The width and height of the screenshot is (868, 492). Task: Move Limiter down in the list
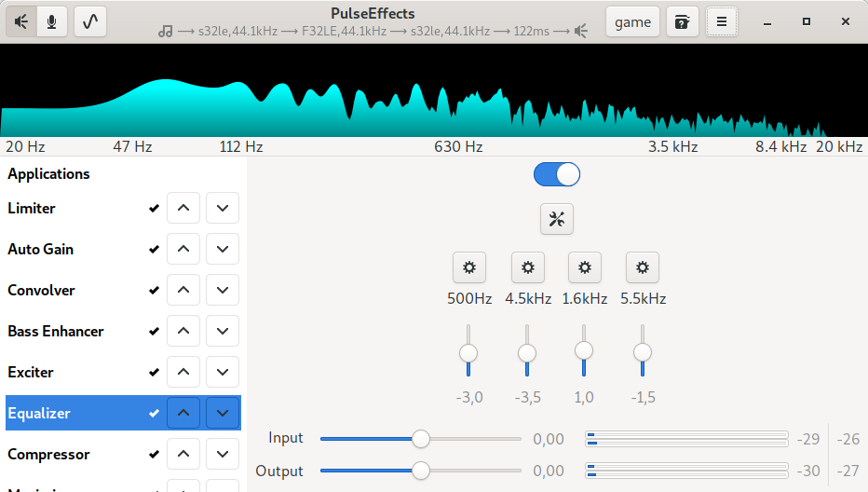(x=223, y=209)
